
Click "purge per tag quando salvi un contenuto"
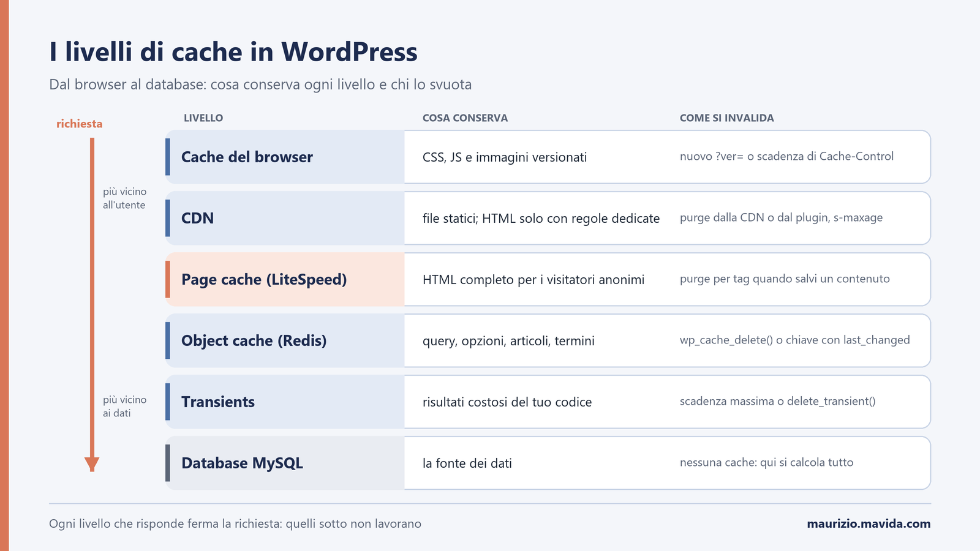[x=785, y=279]
